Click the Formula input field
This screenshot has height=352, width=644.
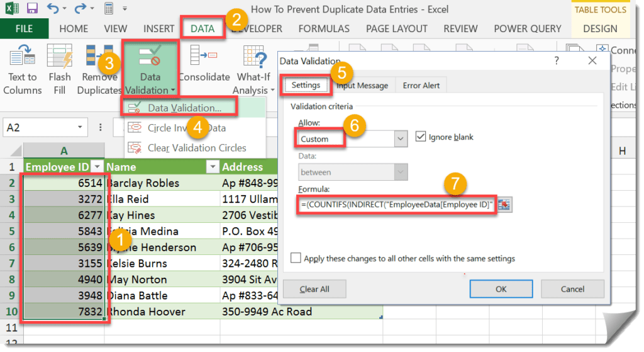tap(397, 205)
